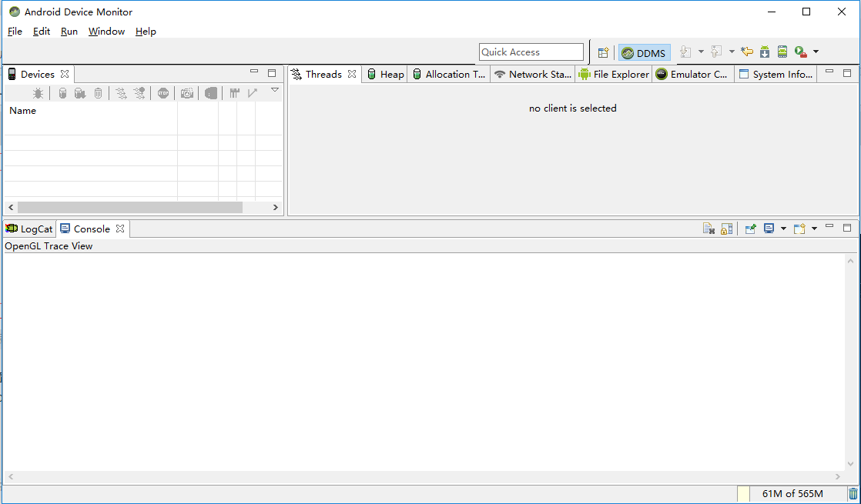Switch to the System Information tab
Viewport: 861px width, 504px height.
coord(776,74)
